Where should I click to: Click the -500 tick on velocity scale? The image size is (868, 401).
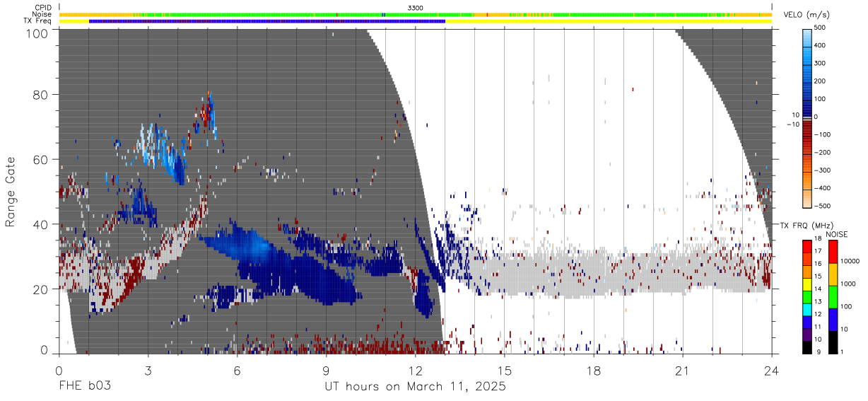(x=823, y=207)
